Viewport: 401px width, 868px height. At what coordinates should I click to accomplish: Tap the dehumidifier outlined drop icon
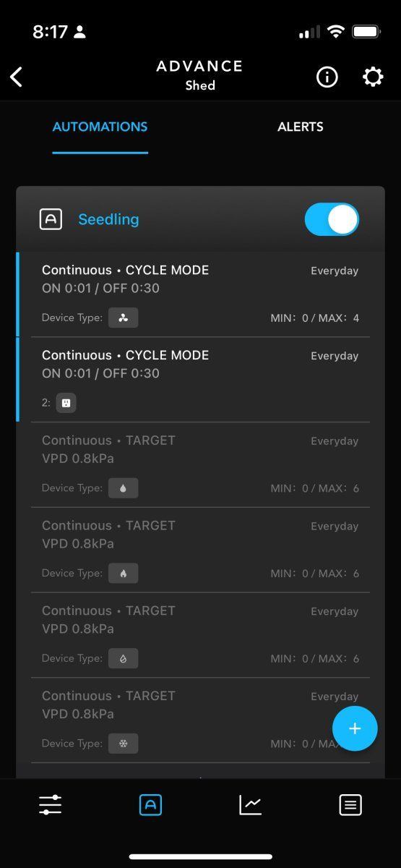pyautogui.click(x=123, y=658)
